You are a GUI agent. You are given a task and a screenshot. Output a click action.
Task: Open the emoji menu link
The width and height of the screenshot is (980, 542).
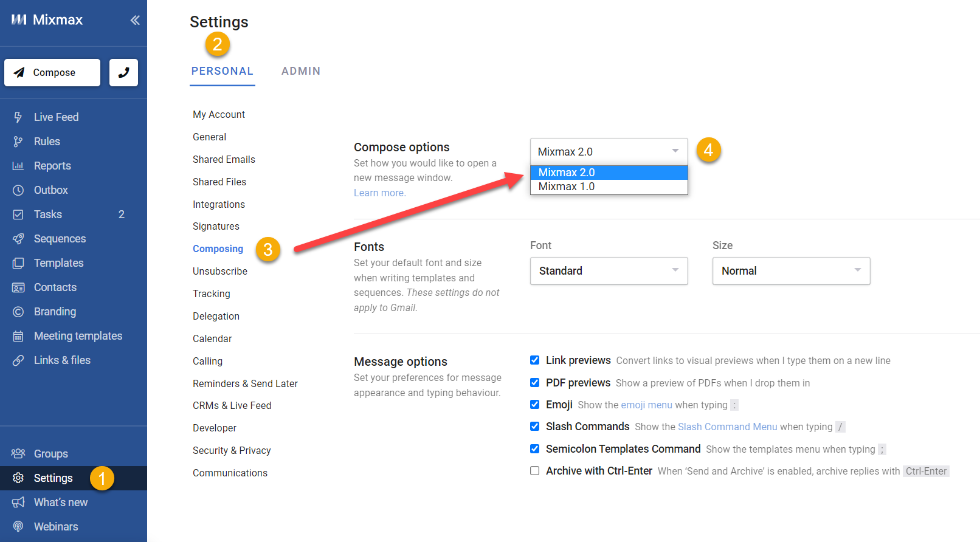(x=646, y=405)
